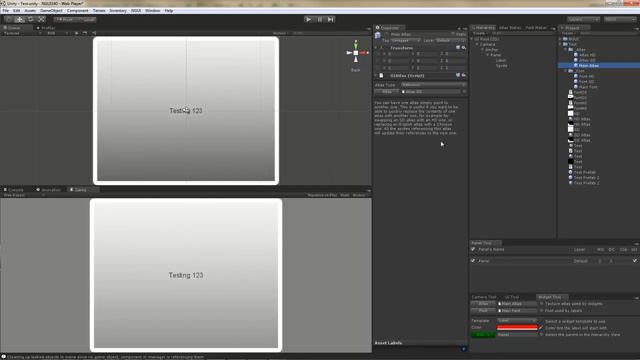Select the Rotate tool in toolbar
Screen dimensions: 640x360
[31, 19]
